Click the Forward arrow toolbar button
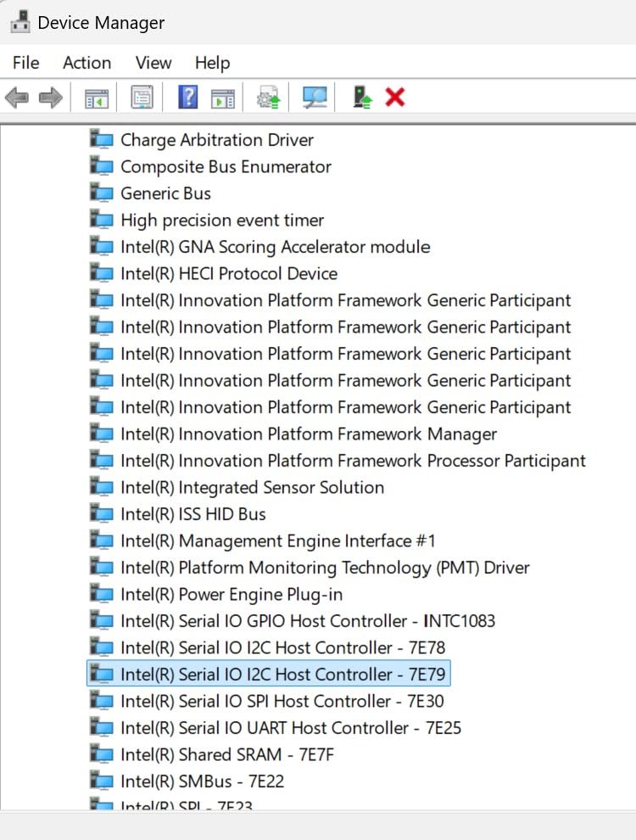636x840 pixels. tap(51, 98)
